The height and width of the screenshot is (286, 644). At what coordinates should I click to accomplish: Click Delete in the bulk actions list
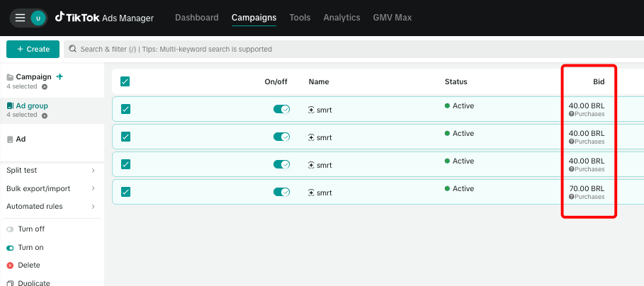(x=28, y=265)
